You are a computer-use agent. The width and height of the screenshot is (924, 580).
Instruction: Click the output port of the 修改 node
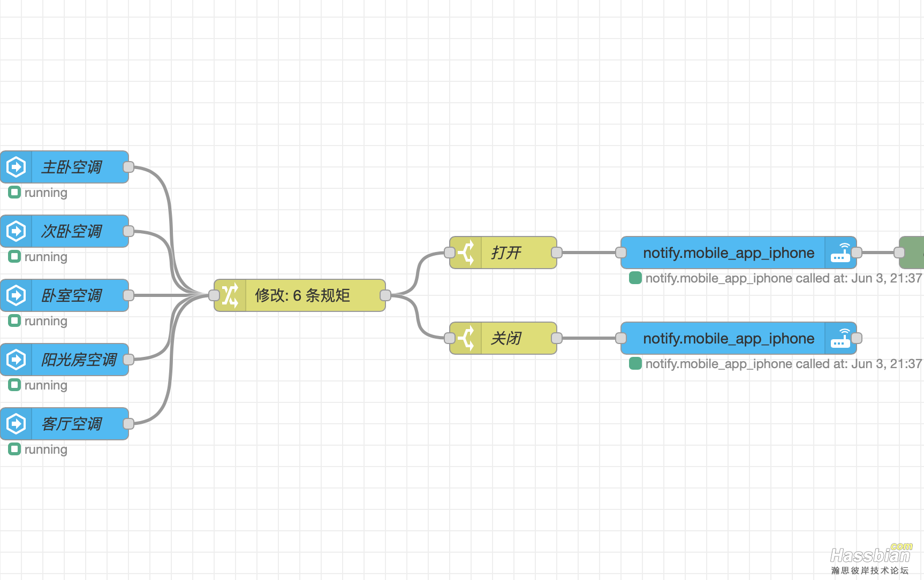click(385, 295)
